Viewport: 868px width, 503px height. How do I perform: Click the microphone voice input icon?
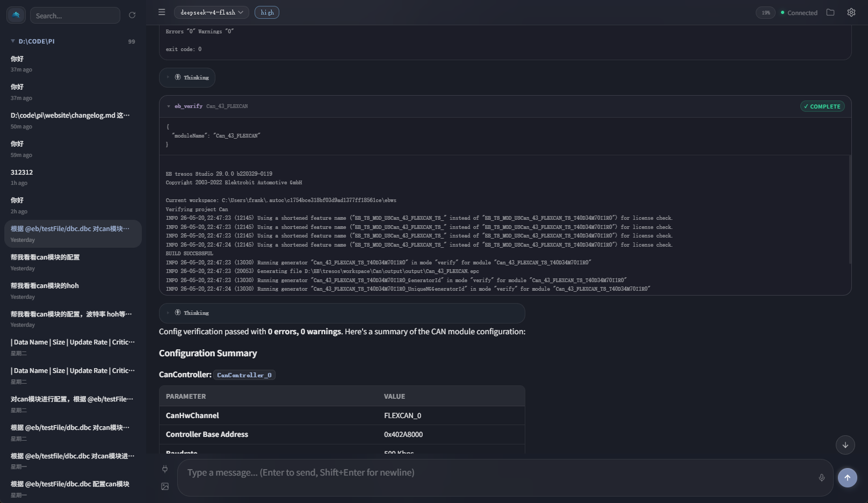(x=821, y=478)
